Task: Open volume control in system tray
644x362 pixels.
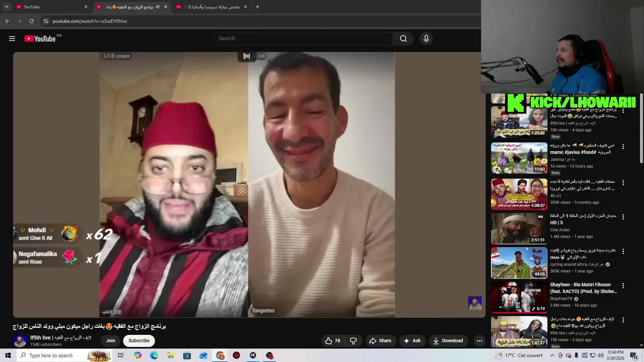Action: point(600,355)
